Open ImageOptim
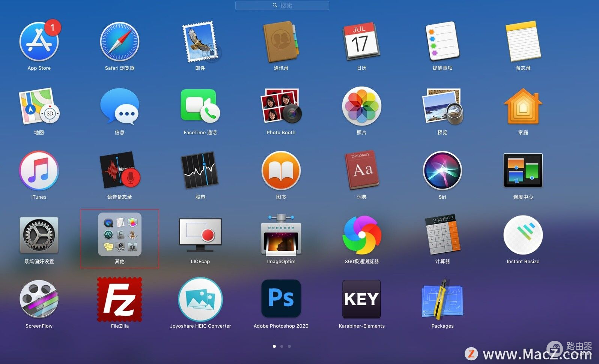The width and height of the screenshot is (599, 364). 281,235
